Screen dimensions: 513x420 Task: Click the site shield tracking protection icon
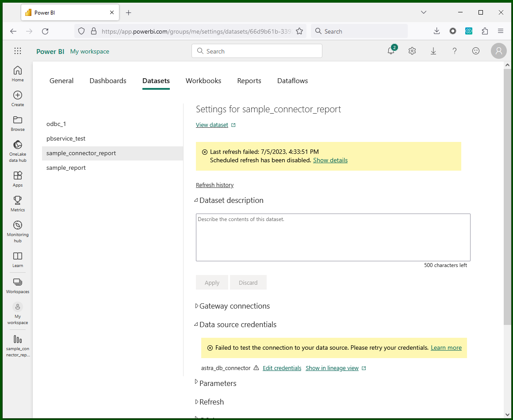81,31
